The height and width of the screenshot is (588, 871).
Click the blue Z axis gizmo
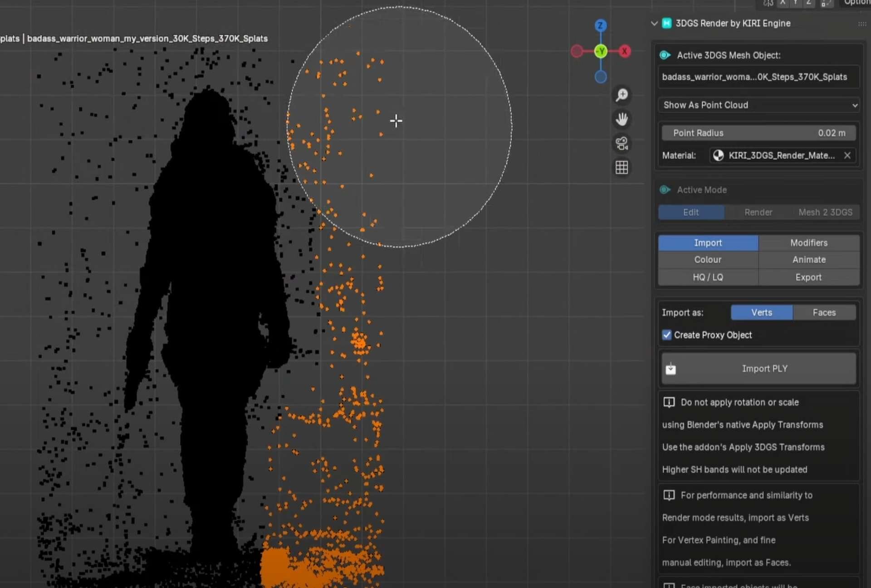600,25
